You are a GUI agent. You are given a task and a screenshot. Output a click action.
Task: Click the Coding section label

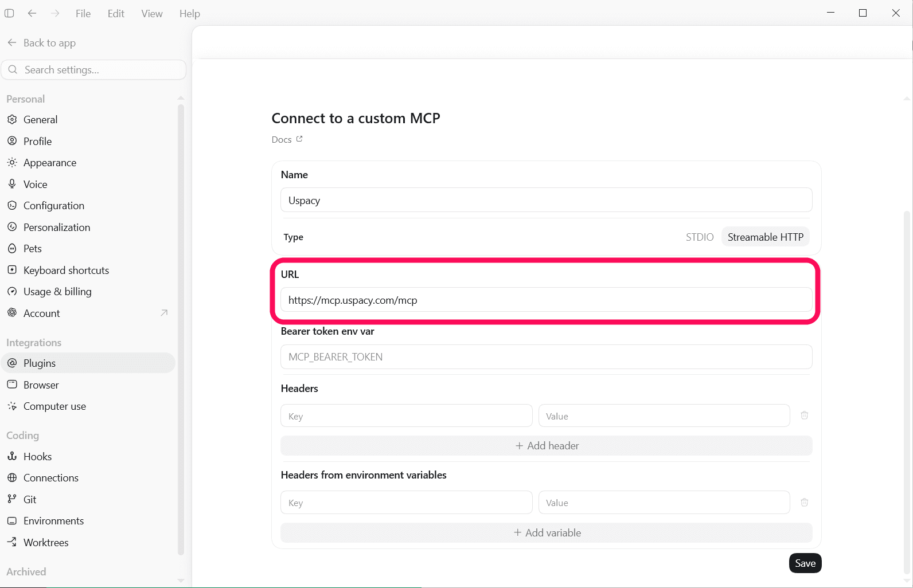[22, 435]
